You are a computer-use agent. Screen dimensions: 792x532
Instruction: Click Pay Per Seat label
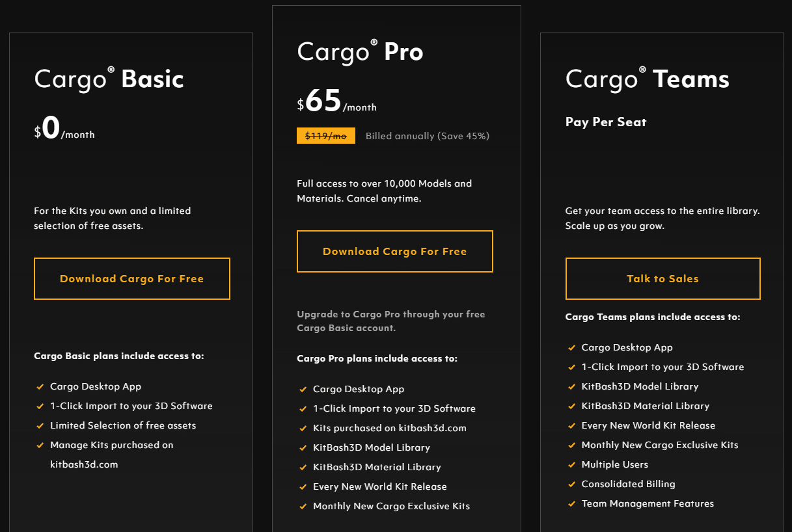[x=606, y=122]
